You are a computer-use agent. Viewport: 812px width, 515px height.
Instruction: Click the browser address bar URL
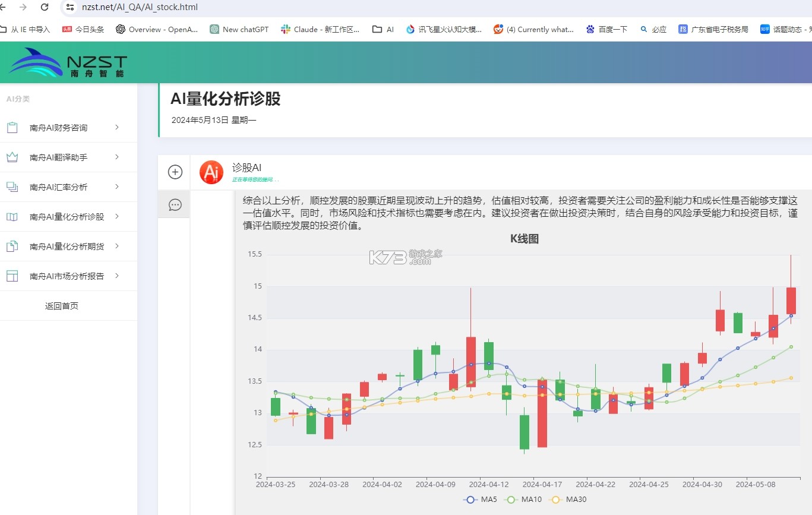(x=140, y=7)
